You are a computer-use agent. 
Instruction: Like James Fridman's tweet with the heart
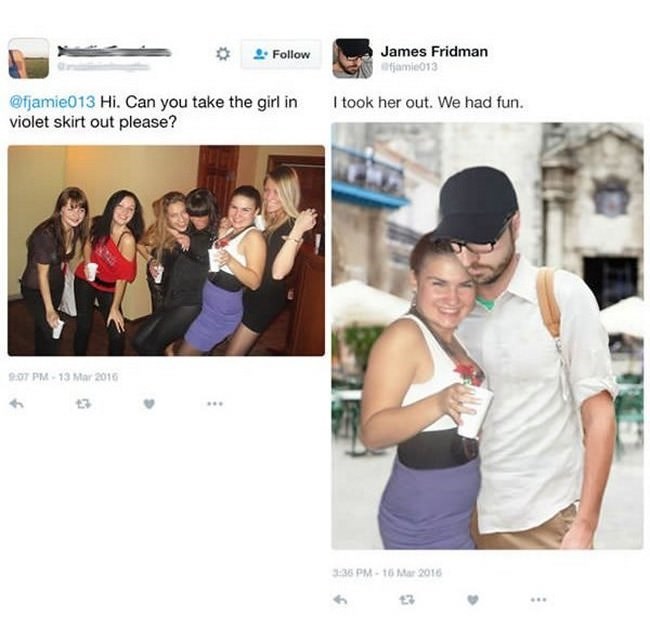(x=473, y=599)
